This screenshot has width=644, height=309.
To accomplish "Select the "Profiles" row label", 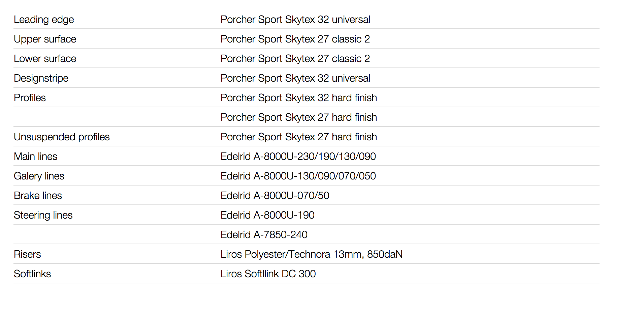I will 30,98.
